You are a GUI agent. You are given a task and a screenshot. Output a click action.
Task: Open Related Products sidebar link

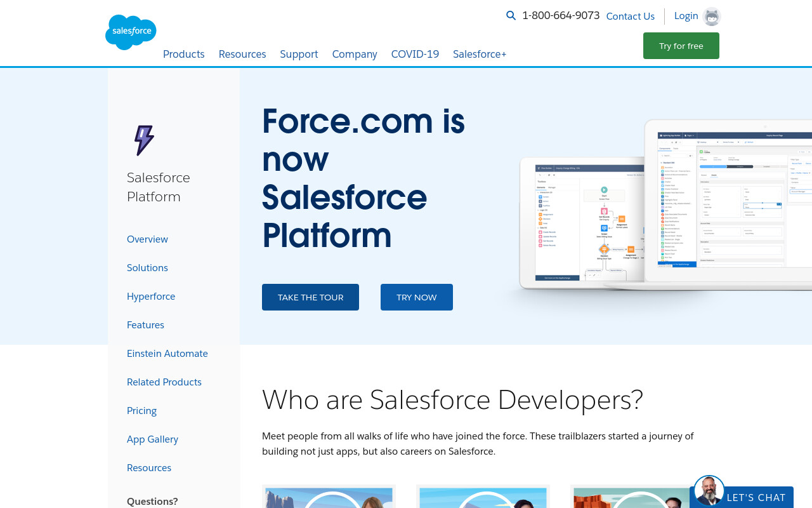tap(164, 382)
